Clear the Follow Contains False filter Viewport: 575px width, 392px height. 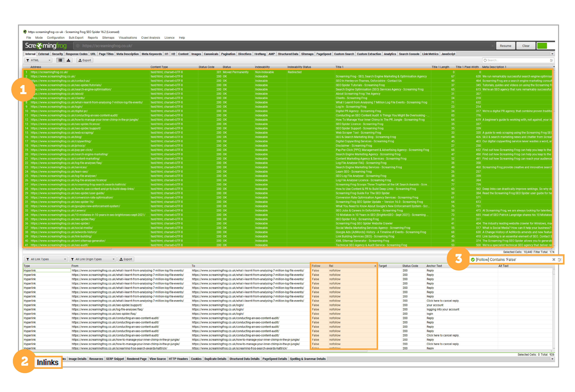(x=554, y=259)
